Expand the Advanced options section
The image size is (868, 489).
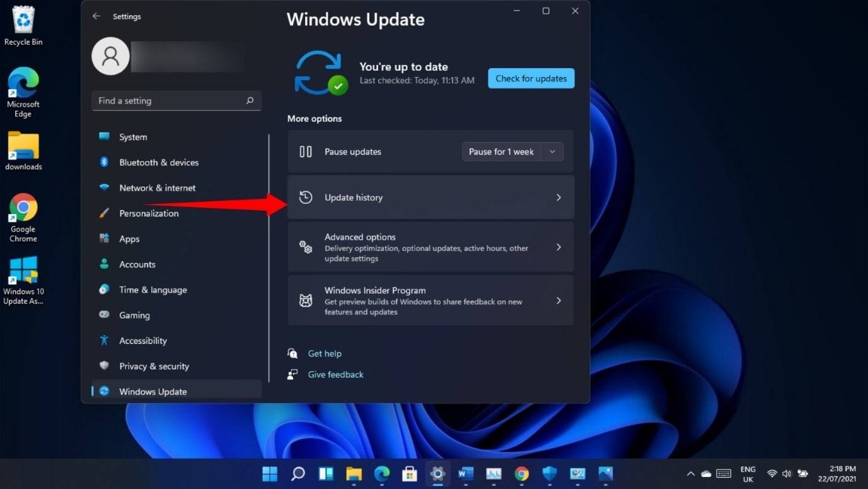[431, 247]
